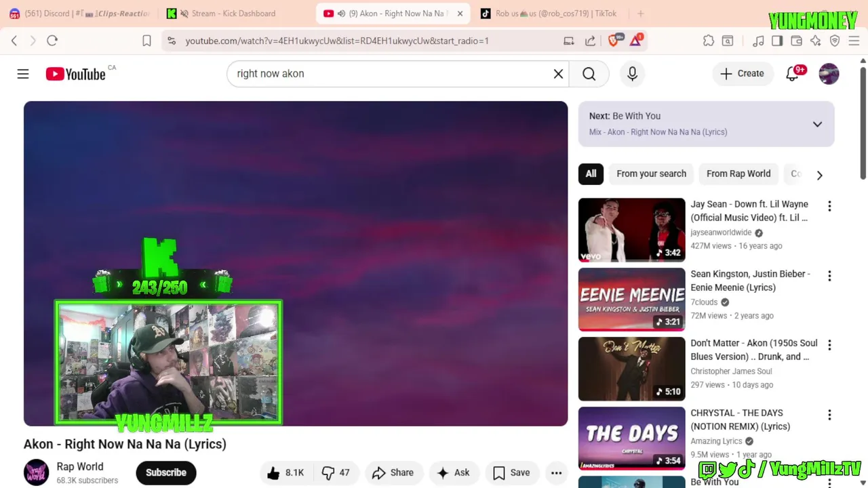Click the magnifying glass search button

(x=589, y=74)
